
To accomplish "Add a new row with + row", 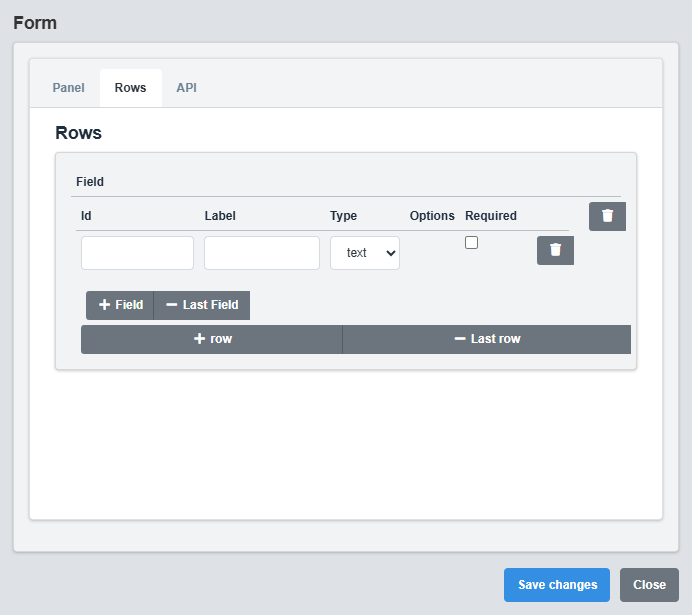I will [212, 339].
